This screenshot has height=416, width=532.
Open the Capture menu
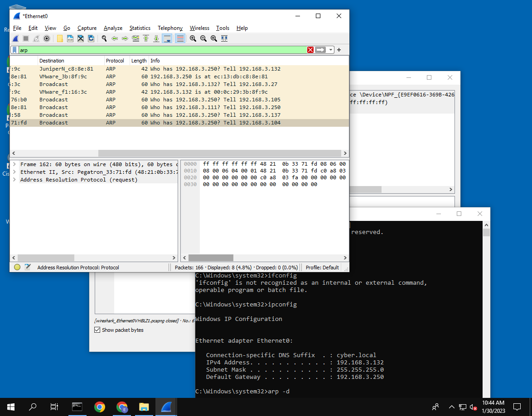[87, 28]
